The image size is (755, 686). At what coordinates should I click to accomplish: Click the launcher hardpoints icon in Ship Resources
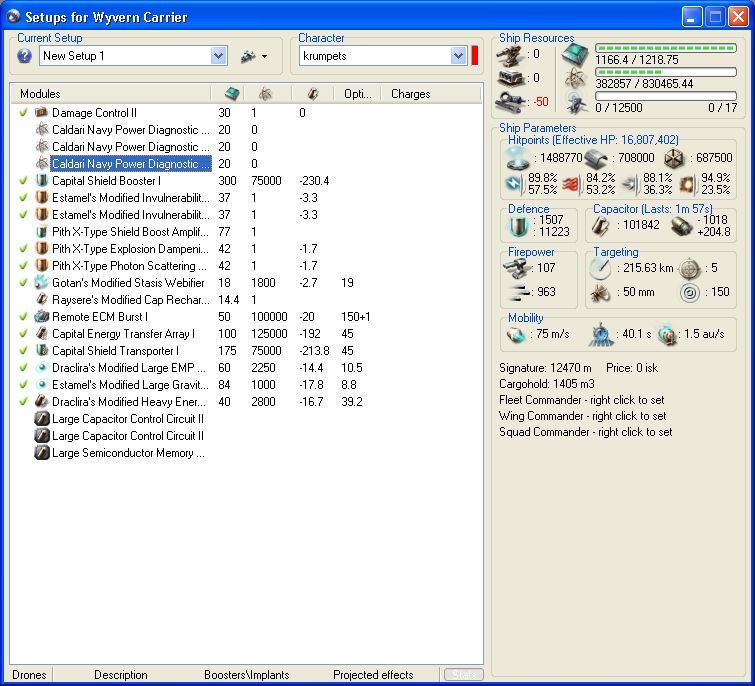511,78
